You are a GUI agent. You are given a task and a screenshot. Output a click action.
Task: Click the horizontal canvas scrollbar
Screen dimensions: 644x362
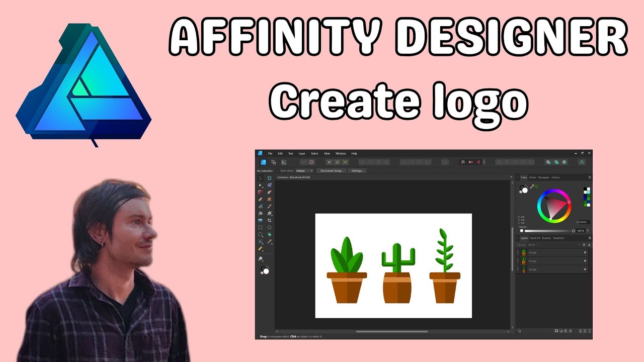pos(392,331)
